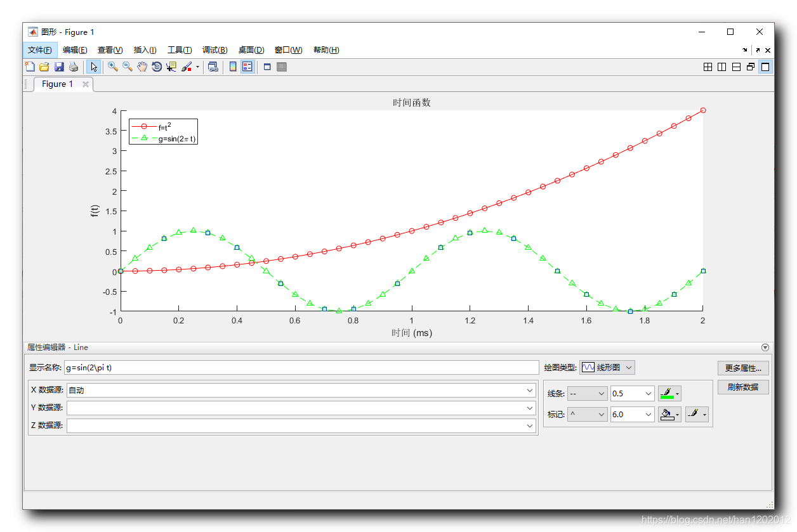Open the 编辑(E) menu
The height and width of the screenshot is (532, 797).
75,50
